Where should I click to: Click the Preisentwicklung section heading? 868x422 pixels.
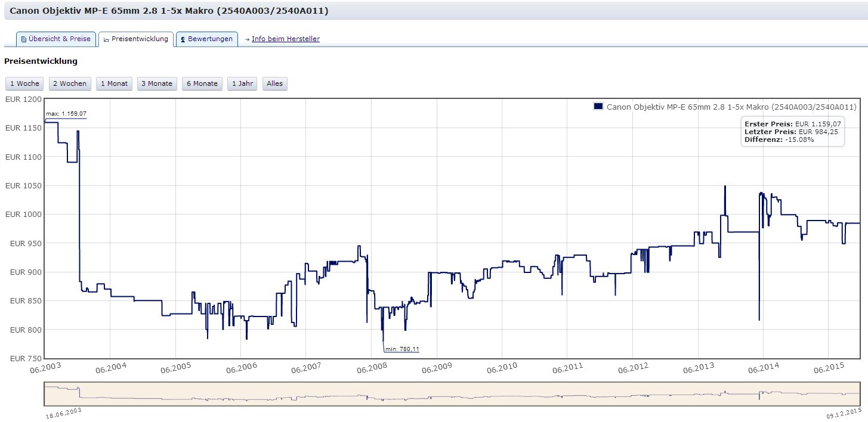(41, 61)
